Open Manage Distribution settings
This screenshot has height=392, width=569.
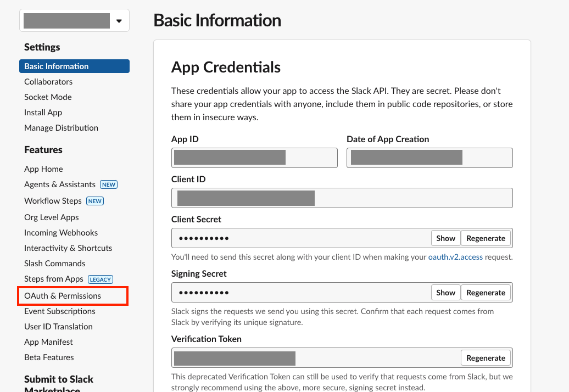[62, 128]
